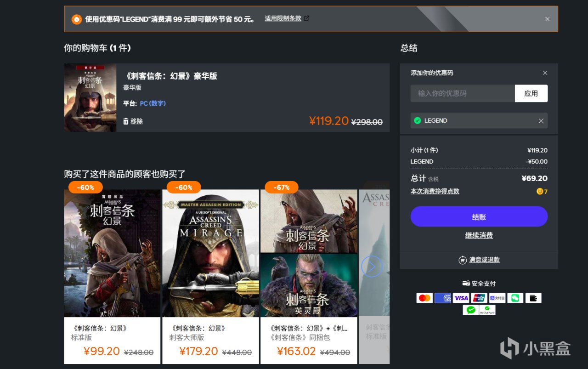Remove the applied LEGEND promo code
Viewport: 588px width, 369px height.
(541, 121)
